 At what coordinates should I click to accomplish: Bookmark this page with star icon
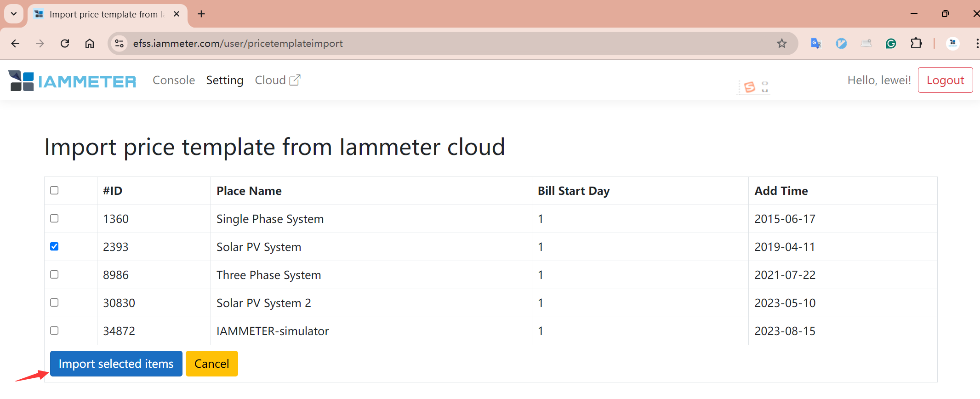tap(782, 43)
